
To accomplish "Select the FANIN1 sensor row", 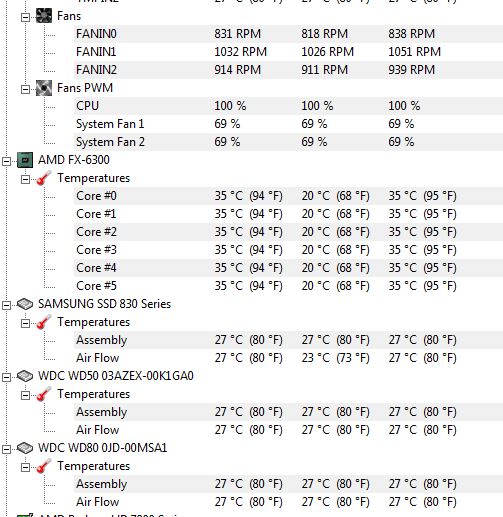I will coord(288,52).
